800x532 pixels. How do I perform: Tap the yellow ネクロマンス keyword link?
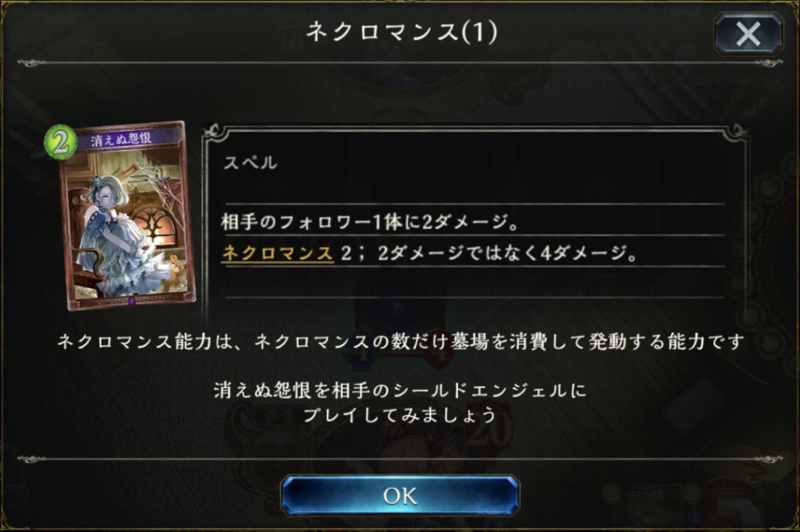(278, 253)
